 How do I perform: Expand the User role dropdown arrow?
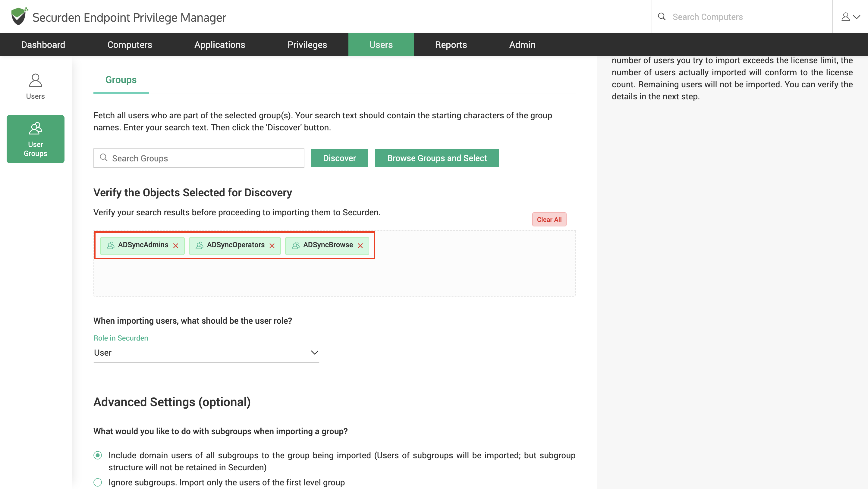pos(314,352)
